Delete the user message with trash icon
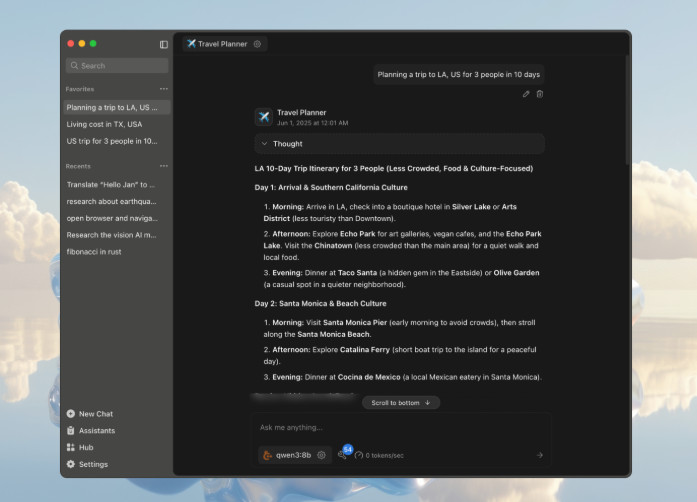697x502 pixels. (x=540, y=94)
